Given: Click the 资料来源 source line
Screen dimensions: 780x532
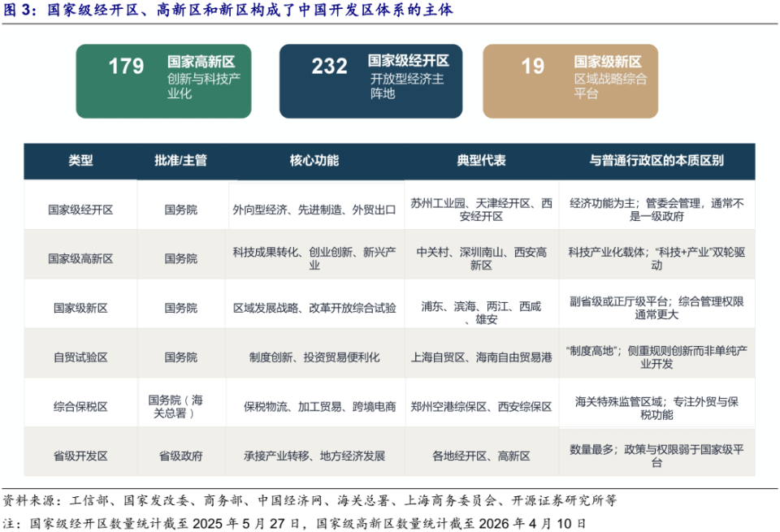Looking at the screenshot, I should click(x=310, y=500).
